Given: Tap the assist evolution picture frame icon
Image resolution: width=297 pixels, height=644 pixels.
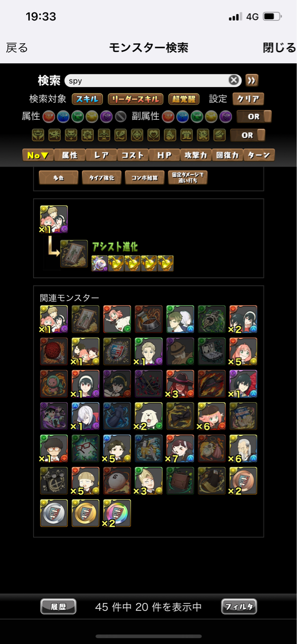Looking at the screenshot, I should [74, 253].
